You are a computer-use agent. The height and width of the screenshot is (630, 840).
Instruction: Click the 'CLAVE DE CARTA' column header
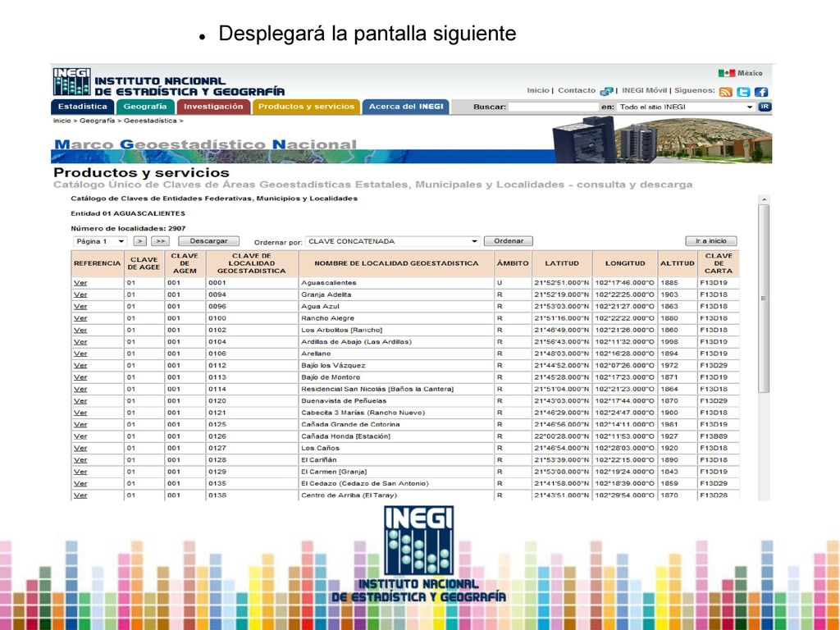click(x=719, y=263)
